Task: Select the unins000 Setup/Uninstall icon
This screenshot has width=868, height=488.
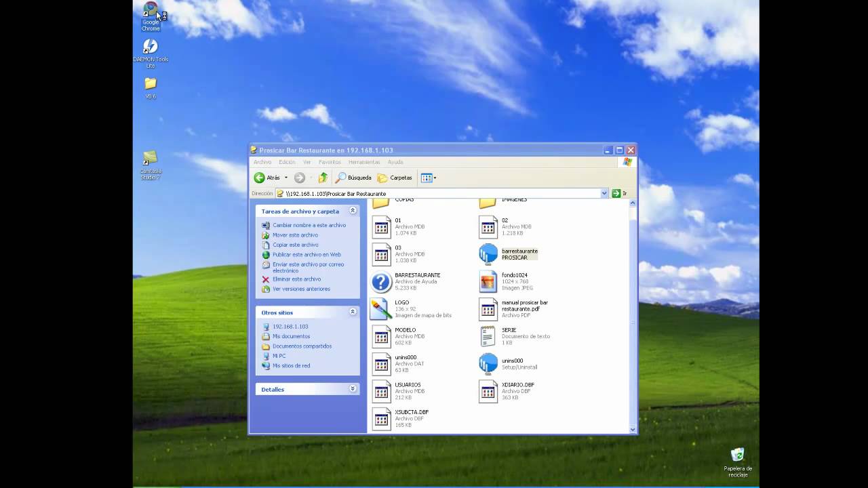Action: pos(488,364)
